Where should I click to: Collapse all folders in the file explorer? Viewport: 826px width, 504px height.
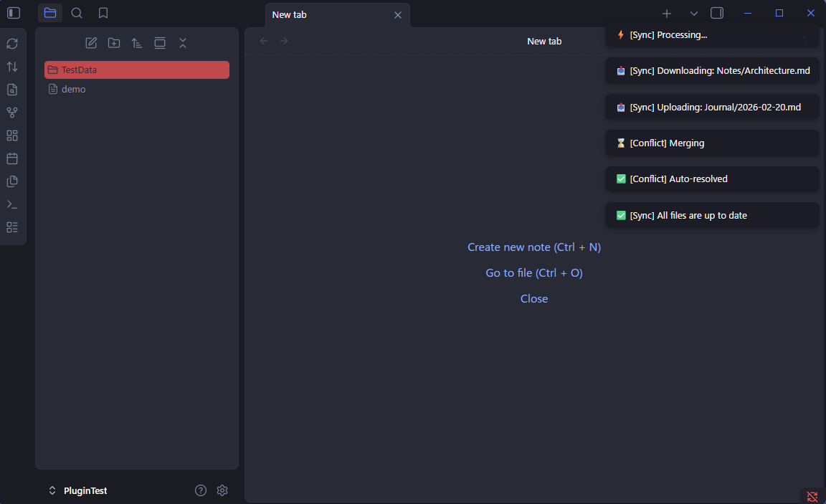pyautogui.click(x=182, y=43)
